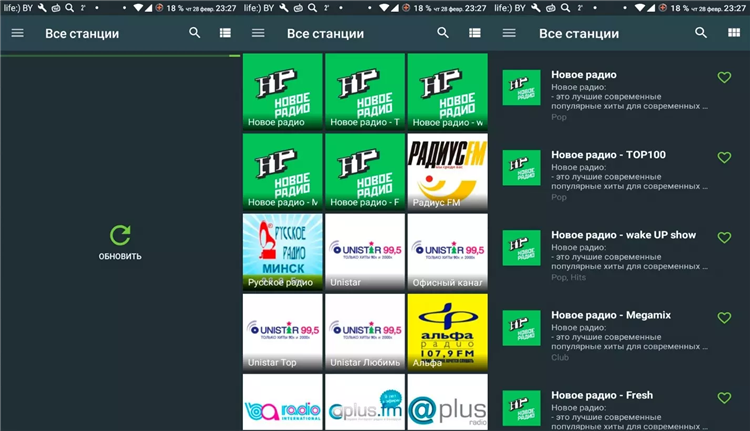Switch view via list icon on left screen

click(x=225, y=33)
